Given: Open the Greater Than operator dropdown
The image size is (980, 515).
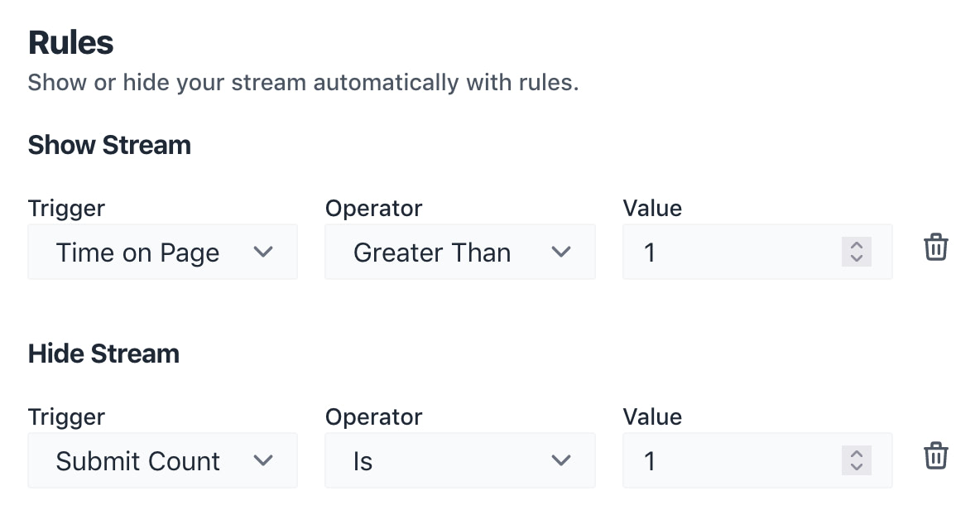Looking at the screenshot, I should click(x=459, y=252).
